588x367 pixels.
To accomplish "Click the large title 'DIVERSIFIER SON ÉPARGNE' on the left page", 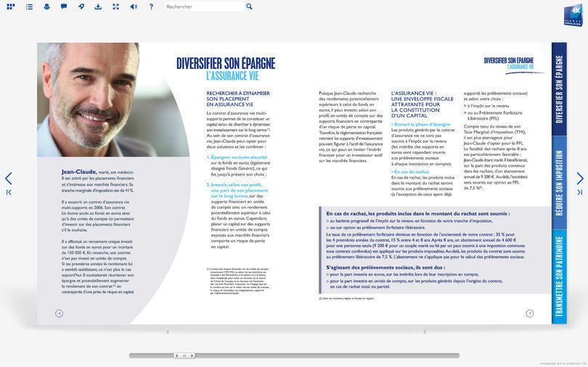I will point(226,63).
